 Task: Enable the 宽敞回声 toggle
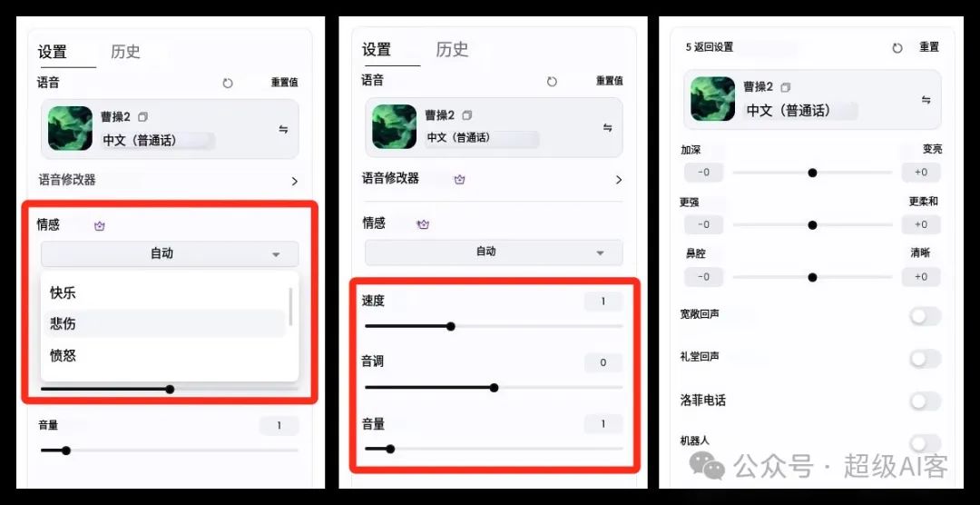pyautogui.click(x=925, y=317)
